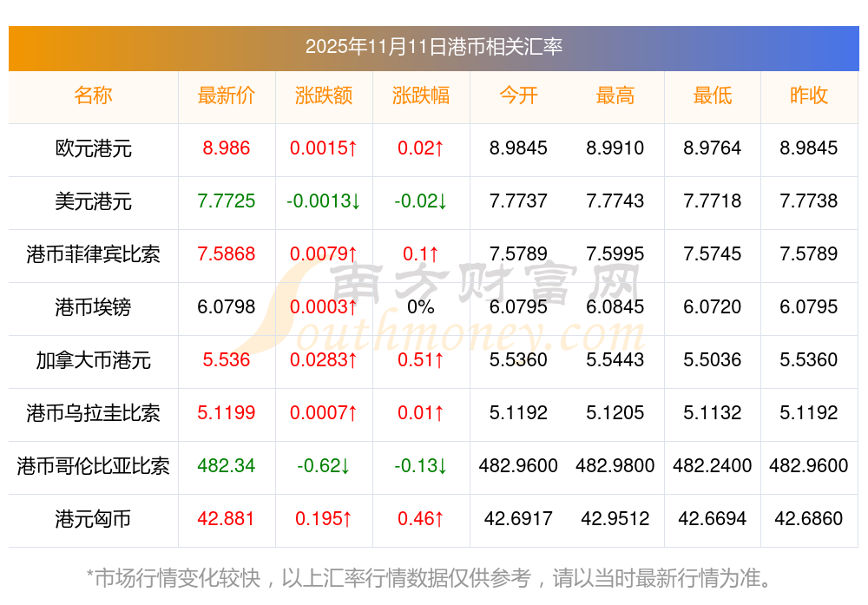
Task: Click 港币菲律宾比索 low value 7.5745
Action: (713, 254)
